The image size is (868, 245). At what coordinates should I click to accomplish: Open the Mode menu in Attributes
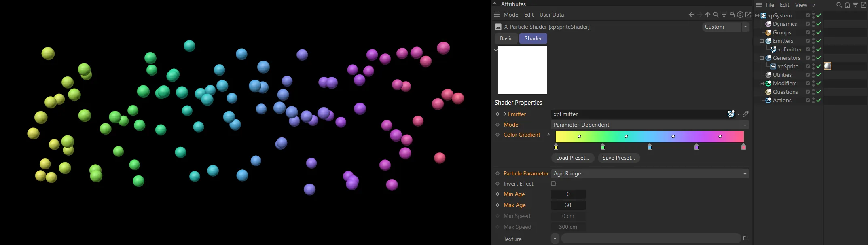pyautogui.click(x=511, y=15)
